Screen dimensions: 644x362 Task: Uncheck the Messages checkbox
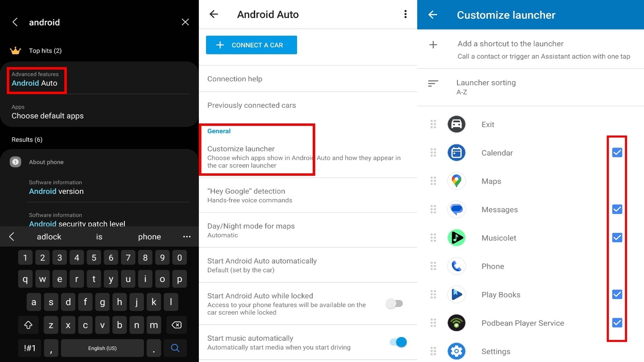[x=616, y=209]
